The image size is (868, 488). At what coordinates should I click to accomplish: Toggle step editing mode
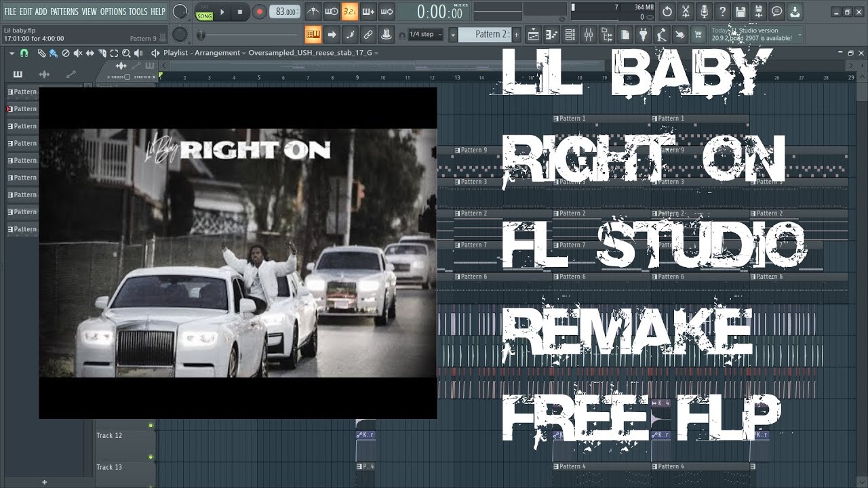point(350,34)
